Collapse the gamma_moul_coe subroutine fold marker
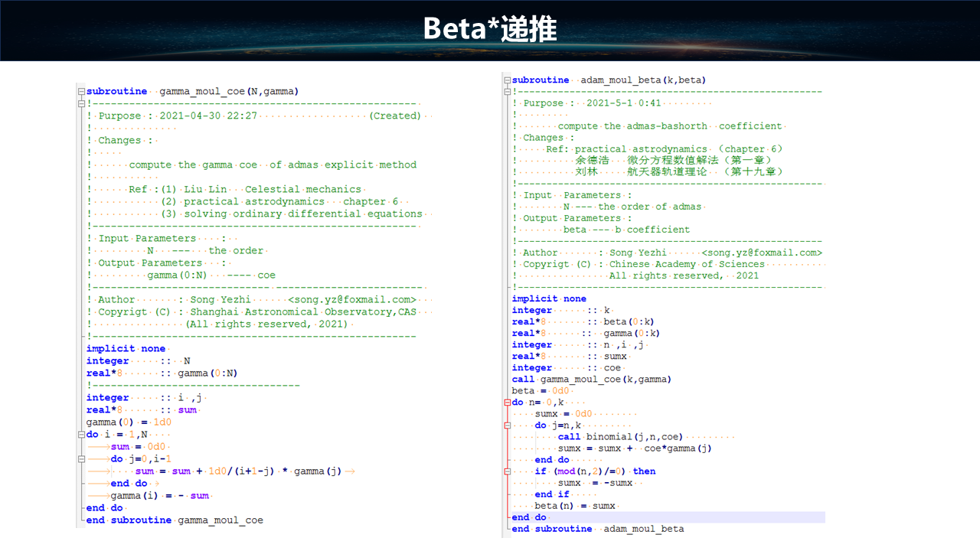This screenshot has height=551, width=980. (82, 92)
